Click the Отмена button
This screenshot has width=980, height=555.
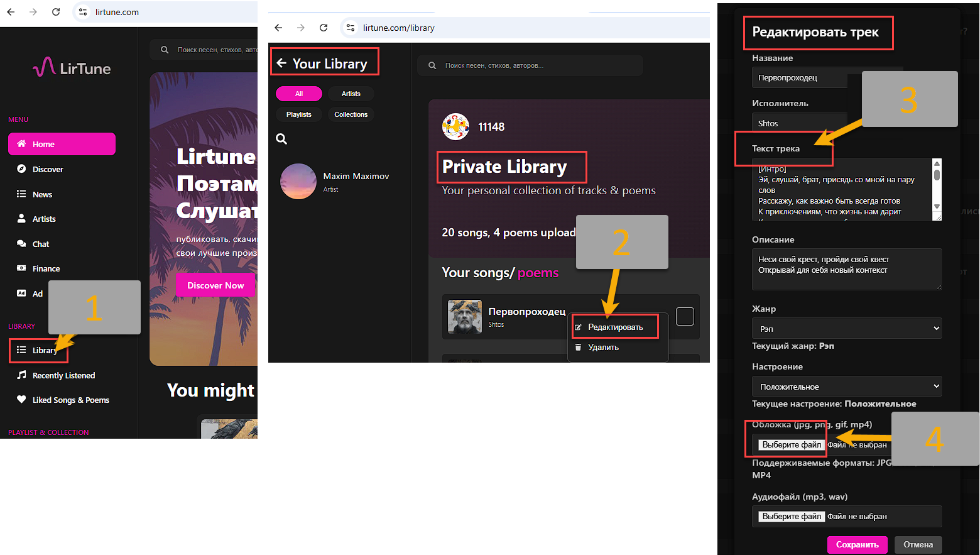point(918,545)
